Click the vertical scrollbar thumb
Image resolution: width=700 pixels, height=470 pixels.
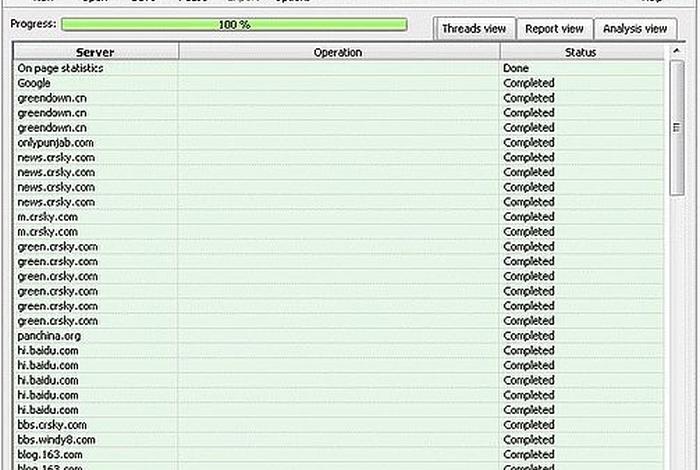point(676,128)
